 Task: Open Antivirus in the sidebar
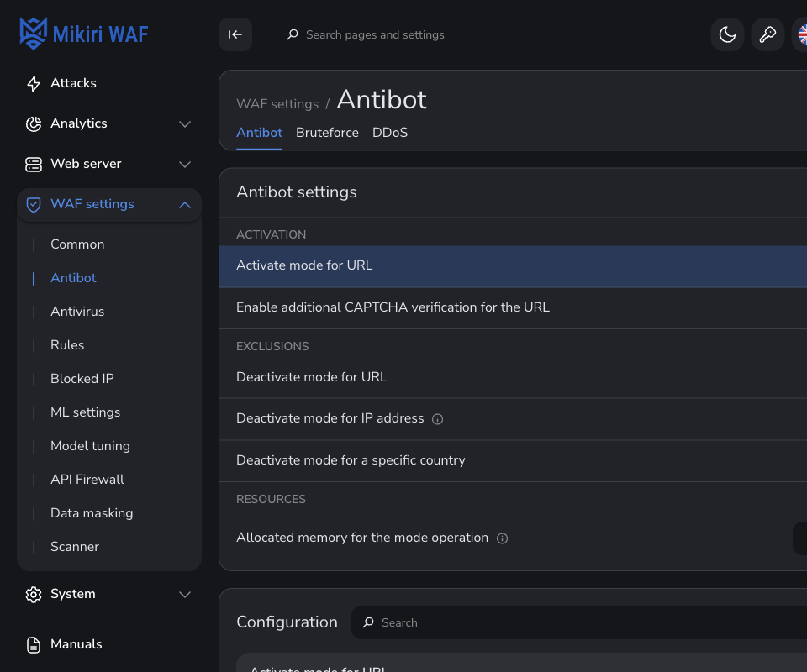(77, 312)
